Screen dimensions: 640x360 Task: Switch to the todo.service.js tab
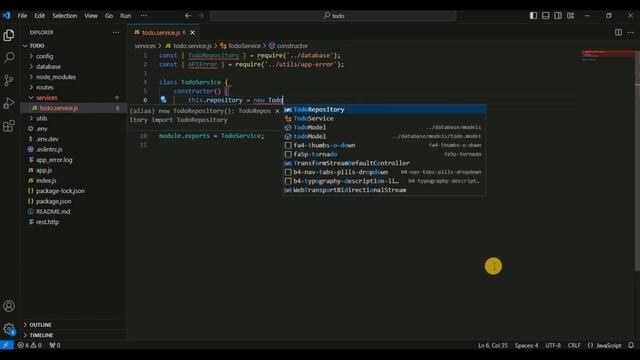pyautogui.click(x=162, y=32)
